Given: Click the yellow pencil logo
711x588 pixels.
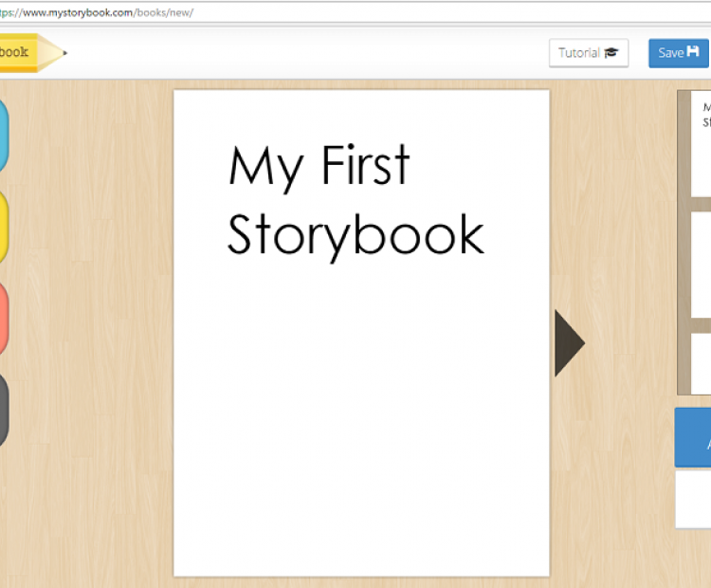Looking at the screenshot, I should click(x=32, y=52).
